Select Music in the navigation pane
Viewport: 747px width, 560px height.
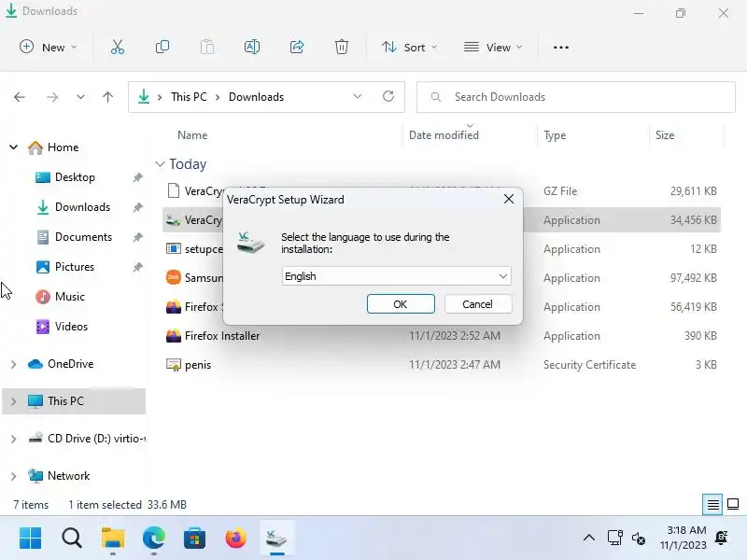(61, 297)
